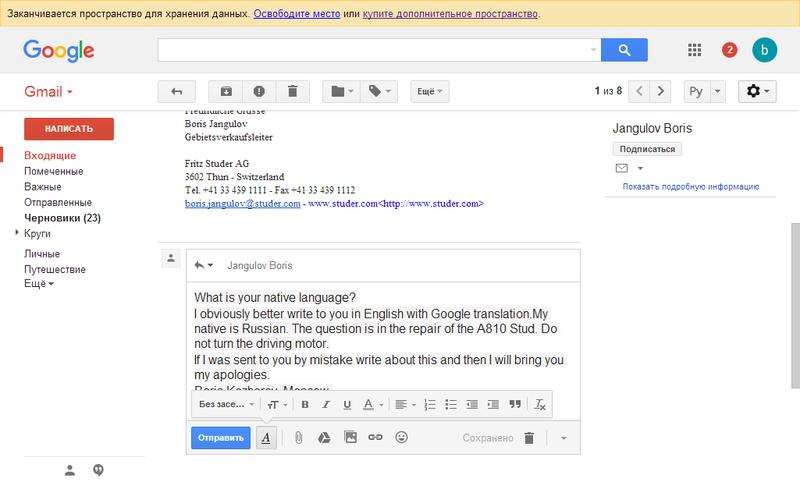Click the Освободите место link
Viewport: 800px width, 482px height.
[297, 14]
